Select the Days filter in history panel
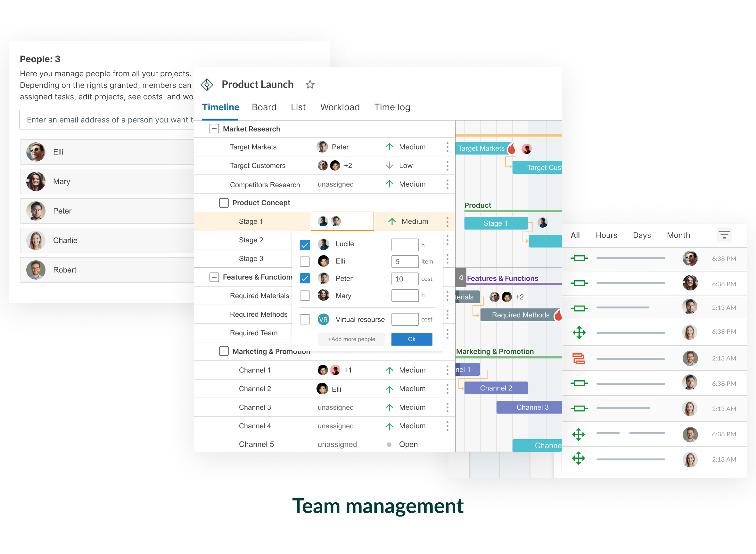The image size is (756, 554). [x=642, y=235]
